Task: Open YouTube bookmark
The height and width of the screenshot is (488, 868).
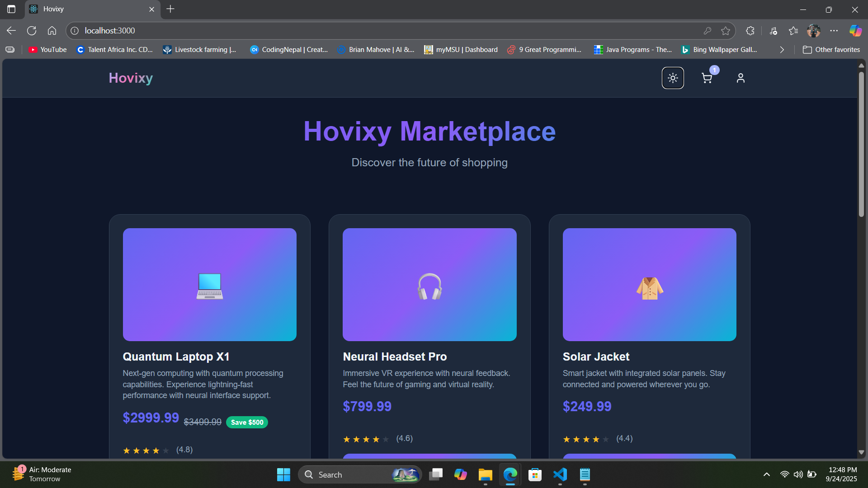Action: (47, 50)
